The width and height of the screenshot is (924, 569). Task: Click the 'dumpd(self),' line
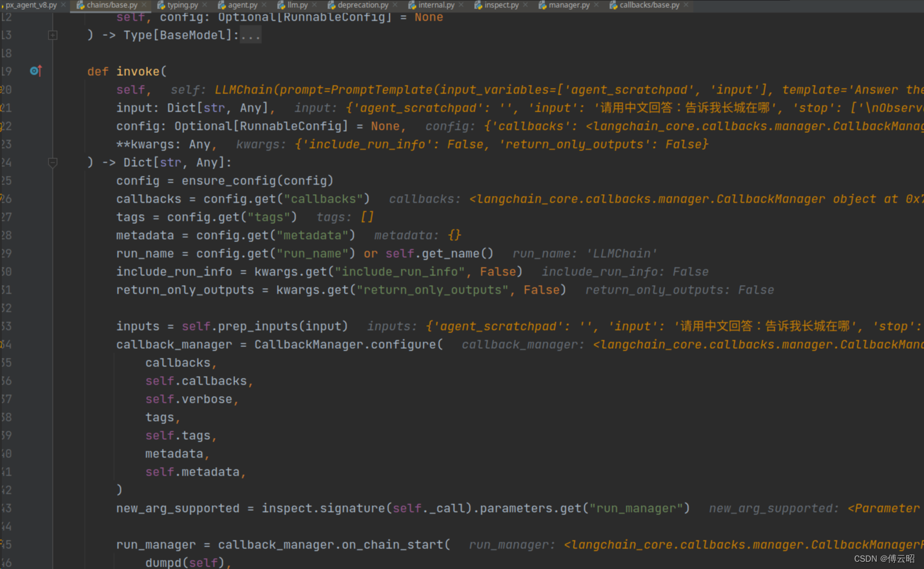(188, 562)
